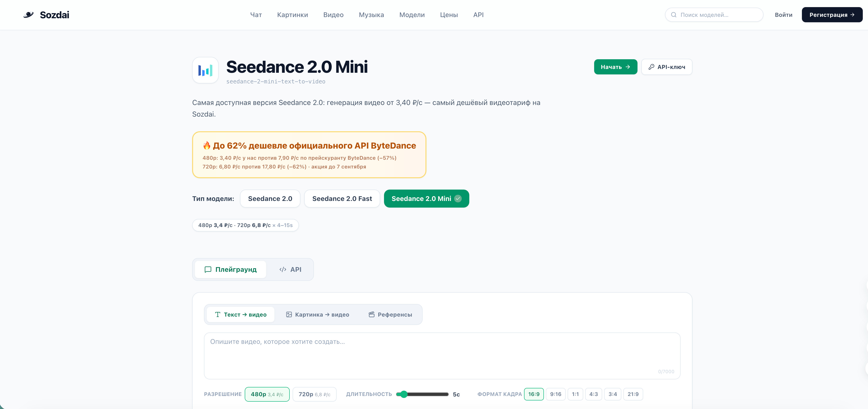The image size is (868, 409).
Task: Choose the 720p 6,8 ₽/c resolution
Action: [x=314, y=394]
